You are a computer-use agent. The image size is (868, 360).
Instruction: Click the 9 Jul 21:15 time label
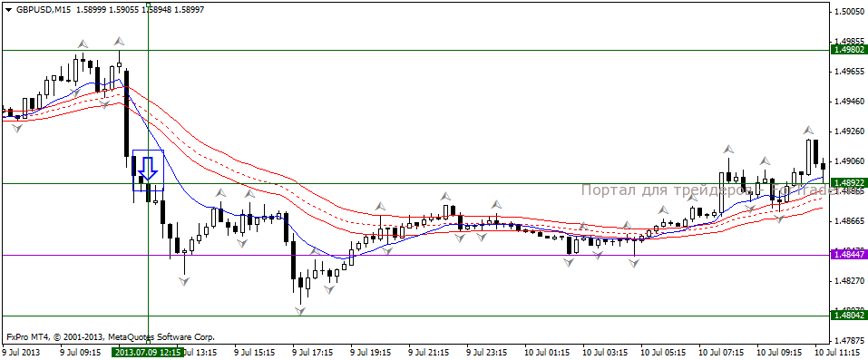tap(428, 352)
